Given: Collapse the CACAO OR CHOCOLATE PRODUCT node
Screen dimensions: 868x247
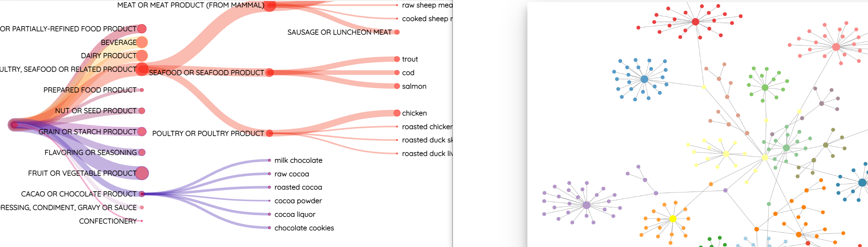Looking at the screenshot, I should click(142, 194).
